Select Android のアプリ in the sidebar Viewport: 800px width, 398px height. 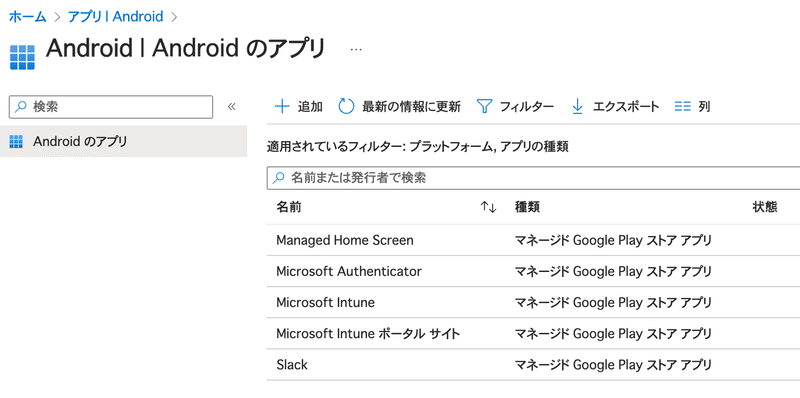[x=123, y=141]
